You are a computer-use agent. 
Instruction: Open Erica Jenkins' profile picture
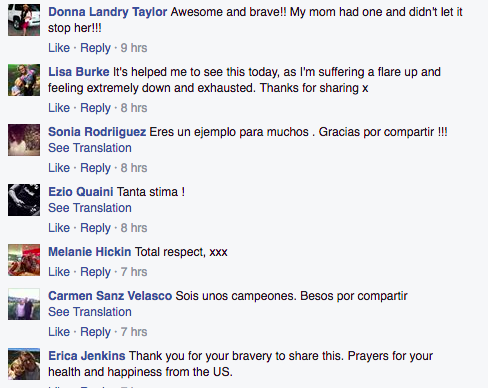pos(24,364)
